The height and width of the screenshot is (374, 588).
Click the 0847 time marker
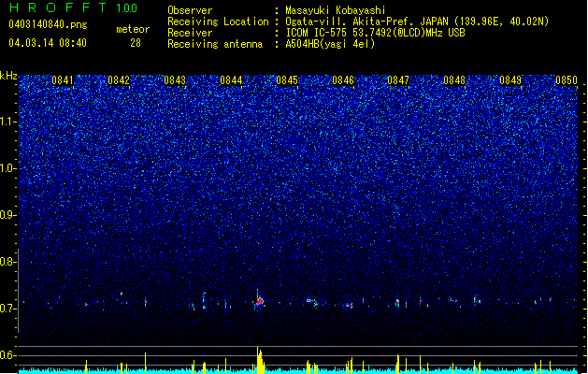tap(398, 80)
